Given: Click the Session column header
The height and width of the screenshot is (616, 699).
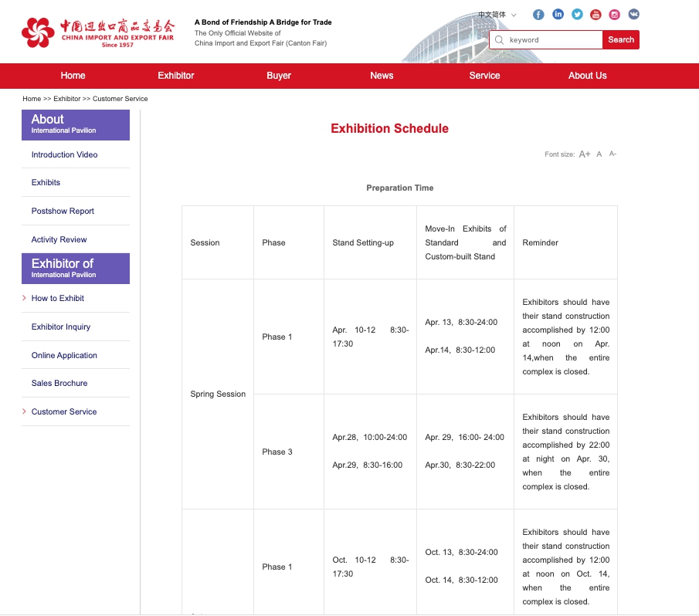Looking at the screenshot, I should coord(205,242).
